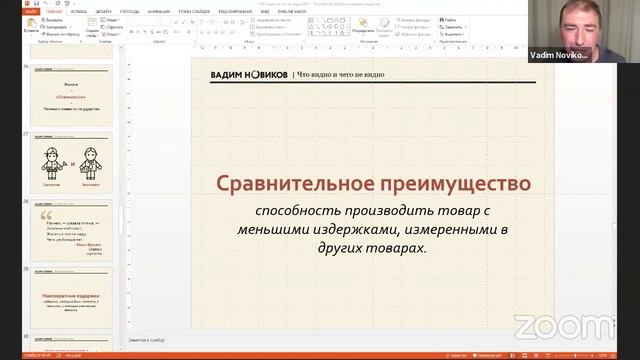Screen dimensions: 640x360
Task: Switch to the Animations (Анимация) ribbon tab
Action: tap(159, 12)
